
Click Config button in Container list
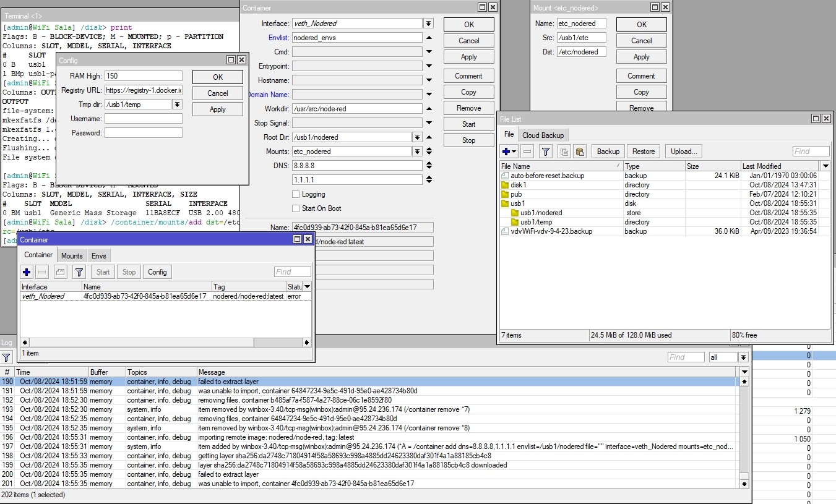click(157, 272)
